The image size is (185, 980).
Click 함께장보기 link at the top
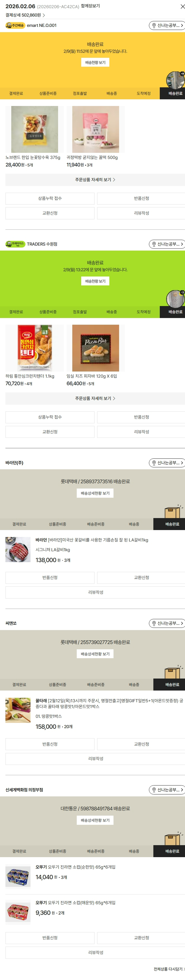[90, 6]
